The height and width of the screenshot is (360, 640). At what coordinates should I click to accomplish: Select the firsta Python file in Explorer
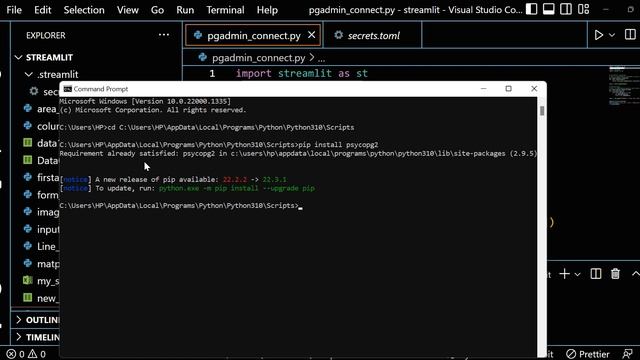pyautogui.click(x=41, y=178)
